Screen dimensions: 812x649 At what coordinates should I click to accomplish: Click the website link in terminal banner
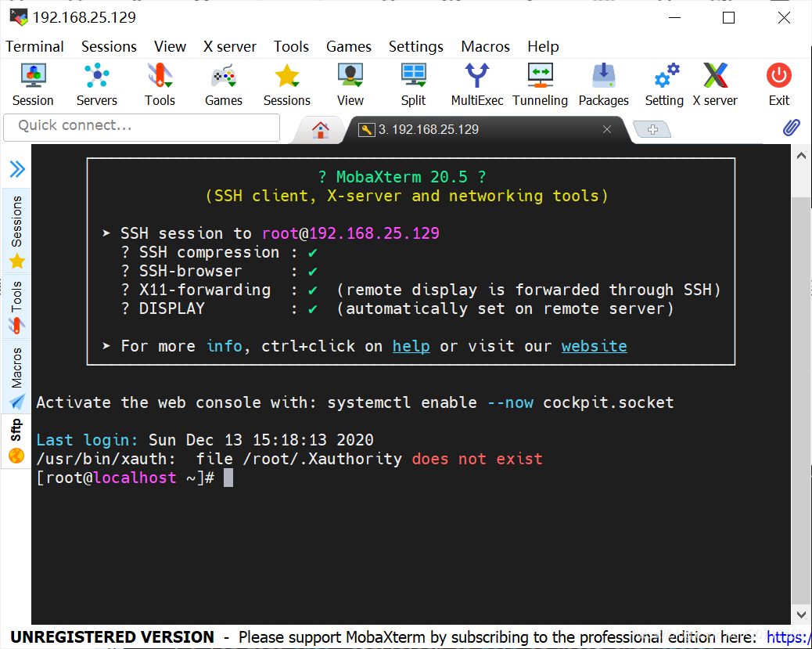[x=594, y=346]
